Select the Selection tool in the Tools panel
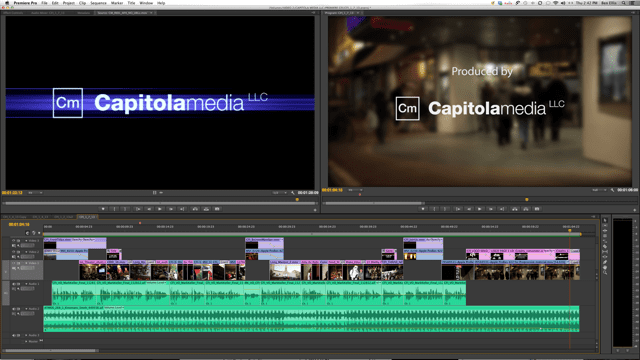The width and height of the screenshot is (640, 360). pyautogui.click(x=605, y=220)
